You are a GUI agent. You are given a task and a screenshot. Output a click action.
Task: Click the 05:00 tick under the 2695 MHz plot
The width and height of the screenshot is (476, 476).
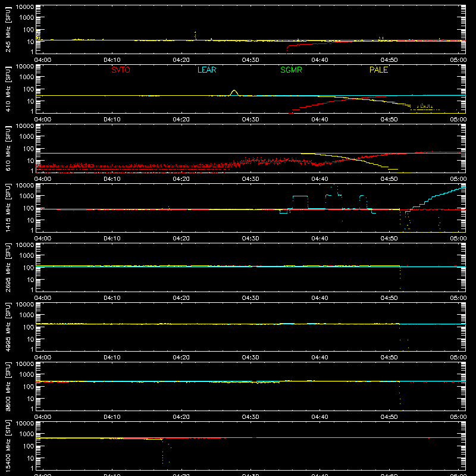point(458,298)
